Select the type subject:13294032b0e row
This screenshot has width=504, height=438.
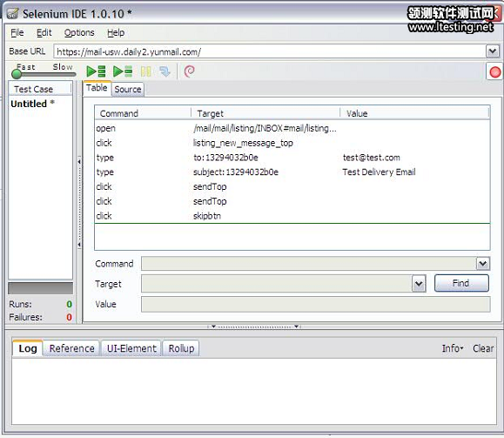pyautogui.click(x=292, y=172)
